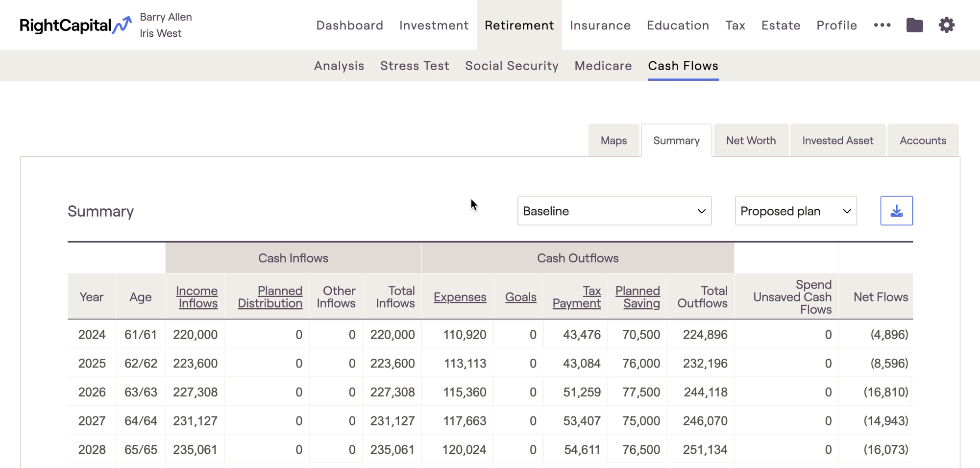
Task: Switch to the Invested Asset tab
Action: click(838, 141)
